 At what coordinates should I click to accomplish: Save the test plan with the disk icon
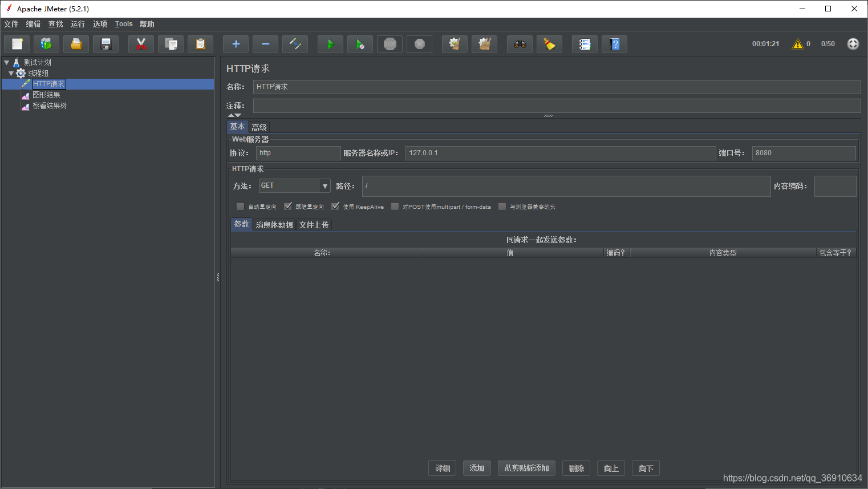(x=106, y=44)
